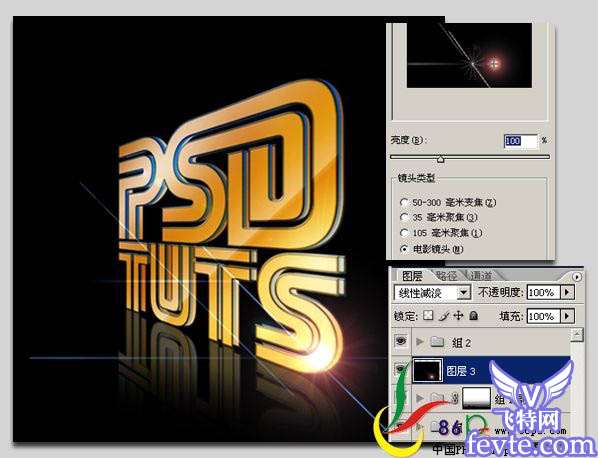Open the 不透明度 slider arrow

[x=567, y=293]
